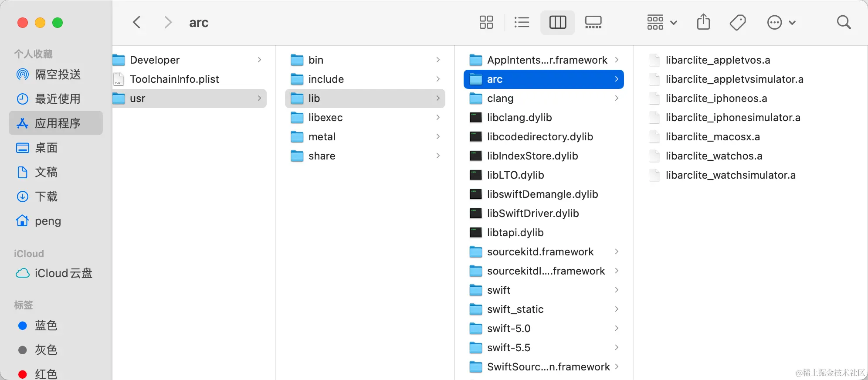
Task: Open the group-by options dropdown
Action: coord(661,22)
